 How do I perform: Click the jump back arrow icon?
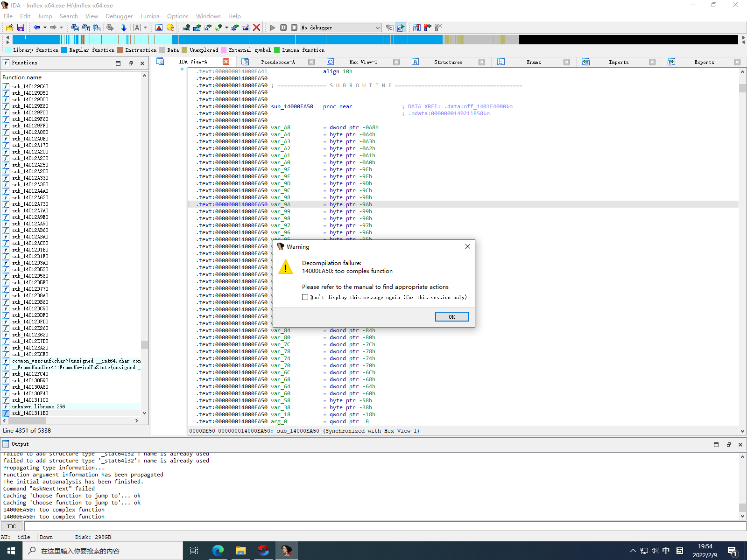coord(36,28)
